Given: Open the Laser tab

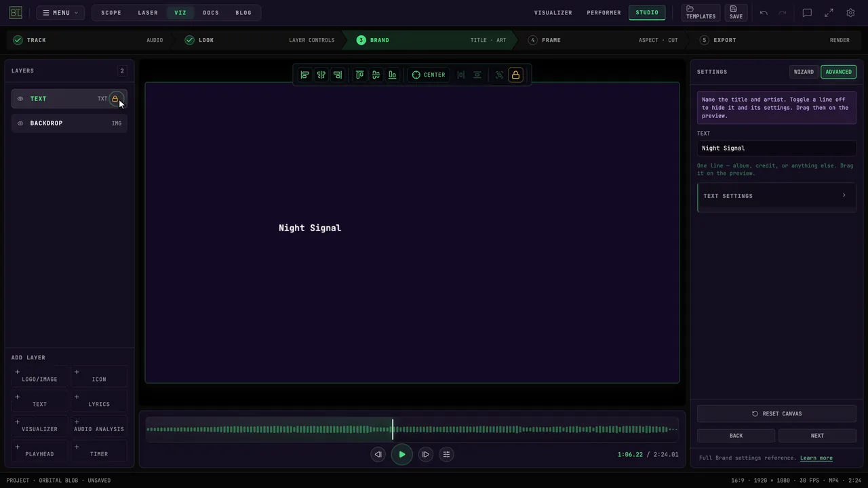Looking at the screenshot, I should tap(148, 13).
